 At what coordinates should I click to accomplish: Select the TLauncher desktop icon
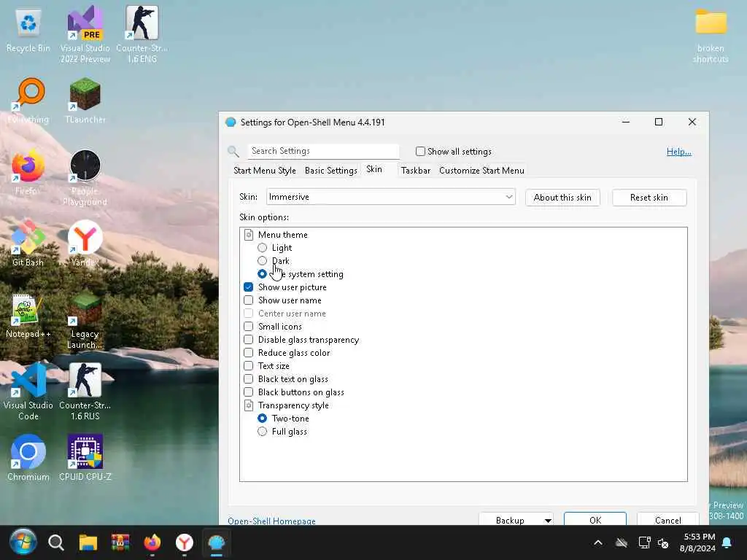point(85,101)
